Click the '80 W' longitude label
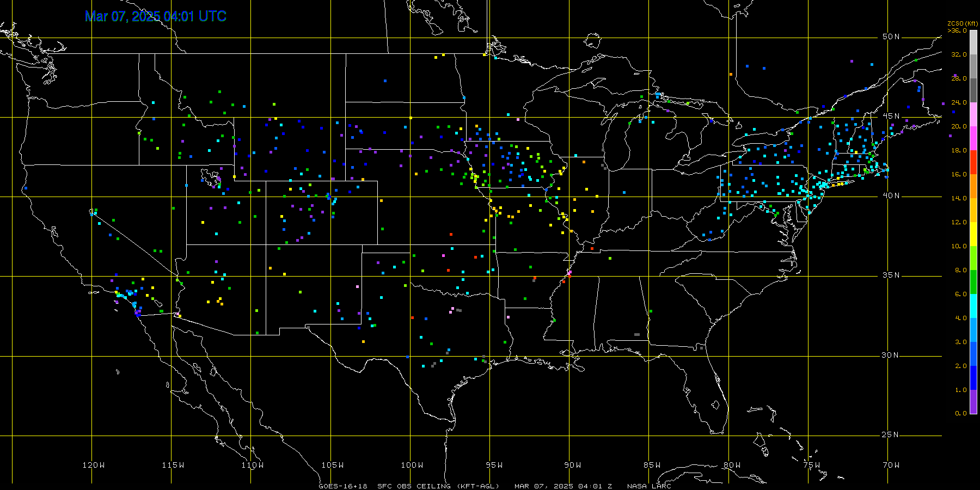This screenshot has height=490, width=980. tap(732, 465)
